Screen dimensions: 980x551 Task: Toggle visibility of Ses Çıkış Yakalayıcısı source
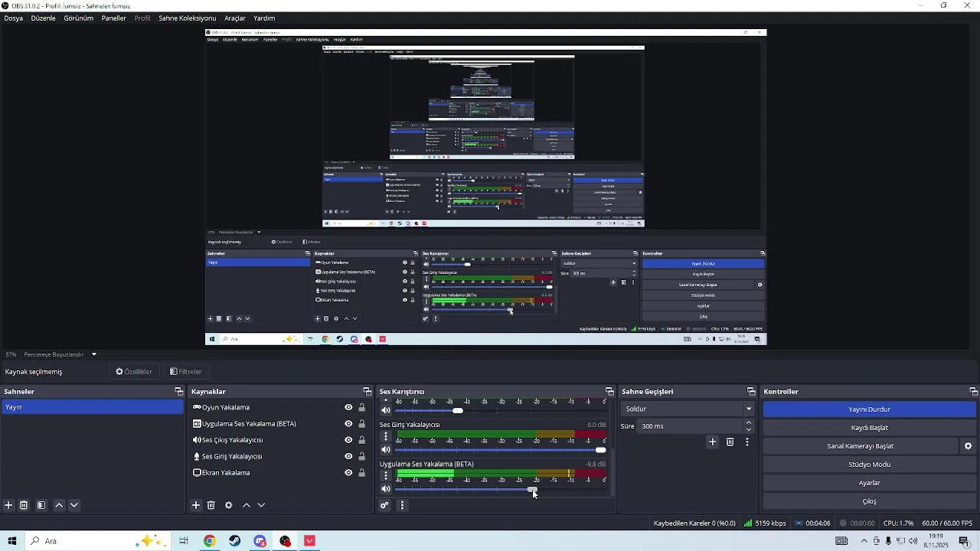pos(348,440)
